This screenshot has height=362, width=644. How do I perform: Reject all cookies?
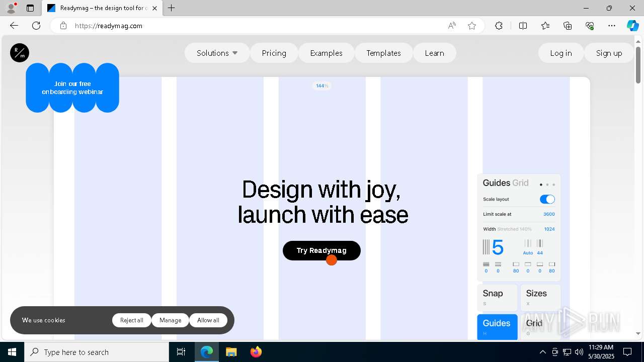point(132,320)
